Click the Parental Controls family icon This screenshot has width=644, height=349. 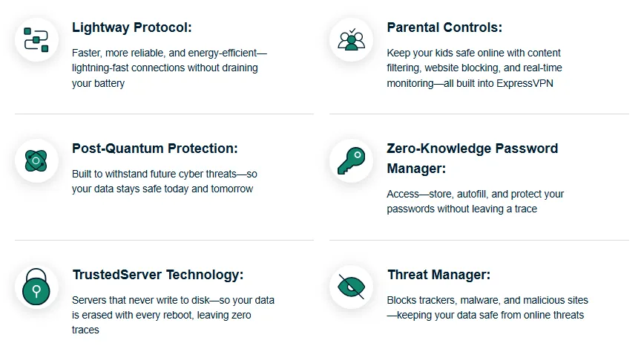point(351,39)
